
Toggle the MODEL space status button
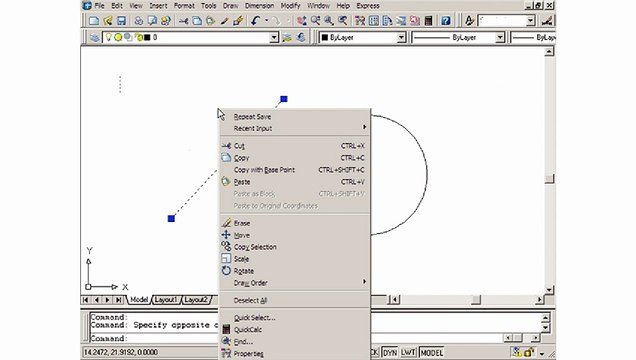pyautogui.click(x=432, y=353)
